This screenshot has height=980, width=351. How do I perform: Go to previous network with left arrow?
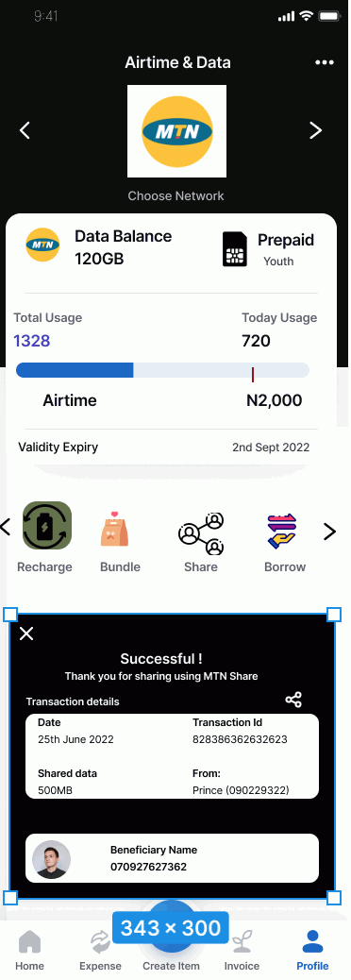pyautogui.click(x=25, y=130)
